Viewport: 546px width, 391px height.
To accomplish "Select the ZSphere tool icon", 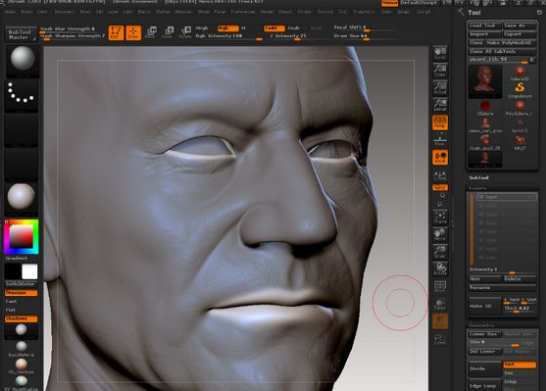I will coord(485,108).
